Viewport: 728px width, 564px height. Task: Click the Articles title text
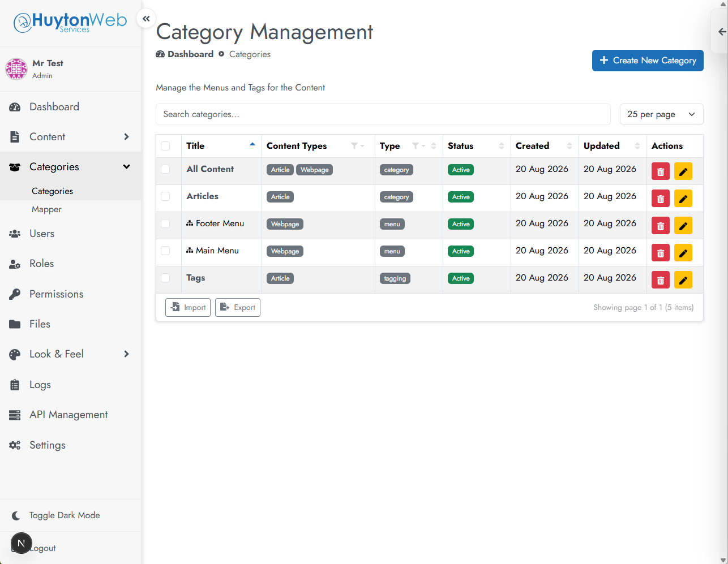(x=203, y=196)
